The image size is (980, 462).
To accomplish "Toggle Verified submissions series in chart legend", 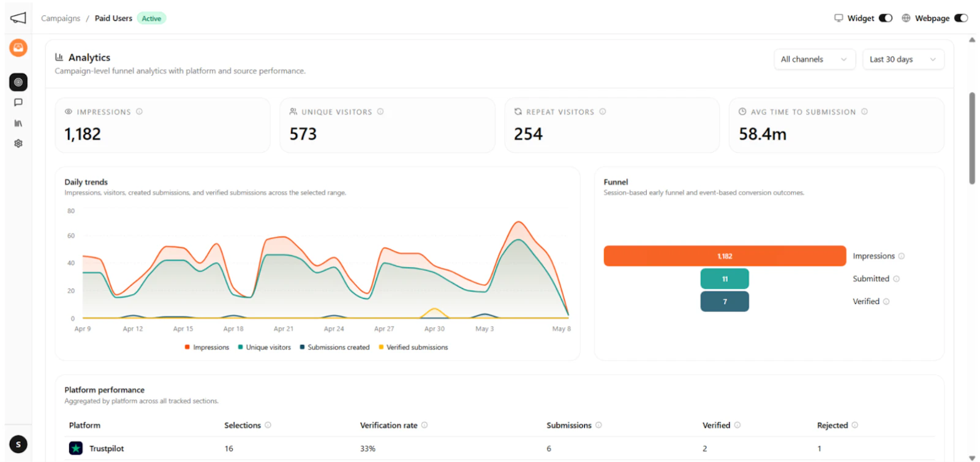I will pos(413,347).
